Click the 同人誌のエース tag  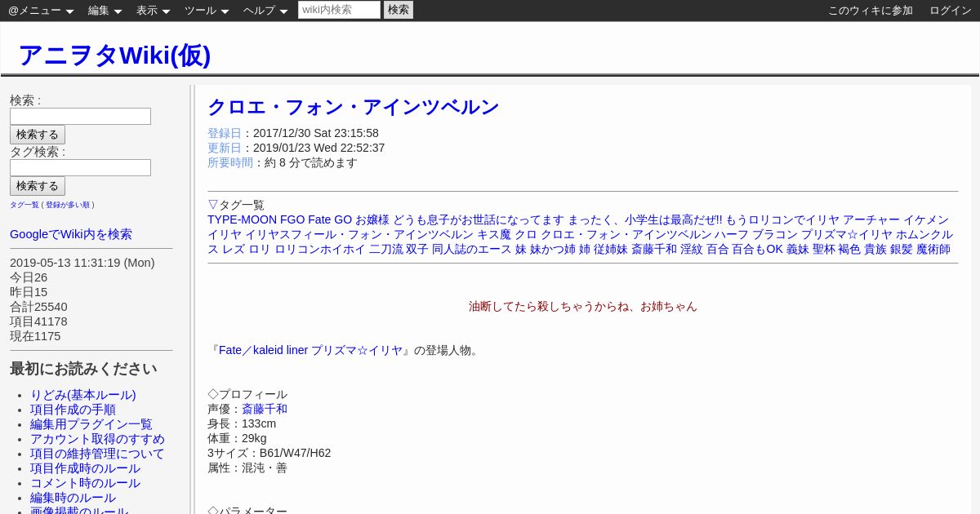tap(472, 249)
